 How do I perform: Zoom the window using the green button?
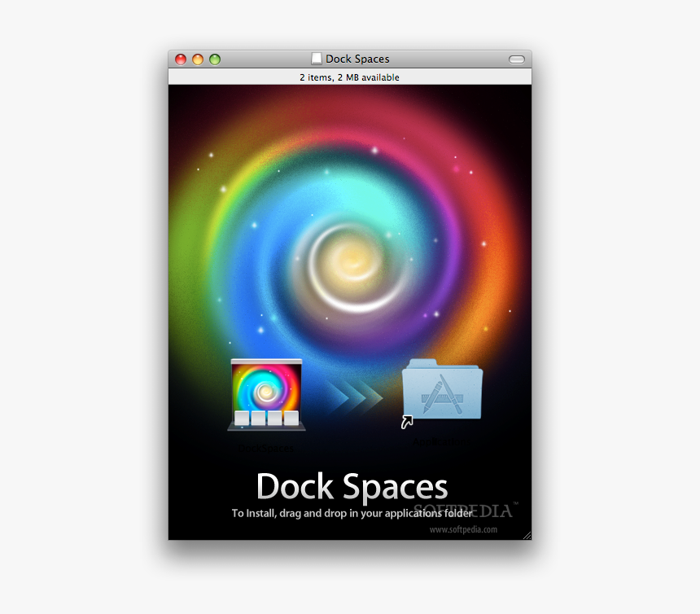215,59
